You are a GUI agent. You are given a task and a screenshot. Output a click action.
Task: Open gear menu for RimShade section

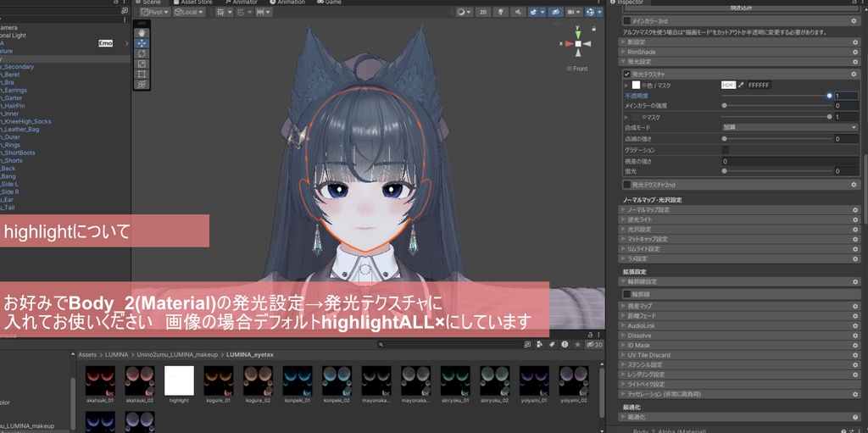[854, 52]
